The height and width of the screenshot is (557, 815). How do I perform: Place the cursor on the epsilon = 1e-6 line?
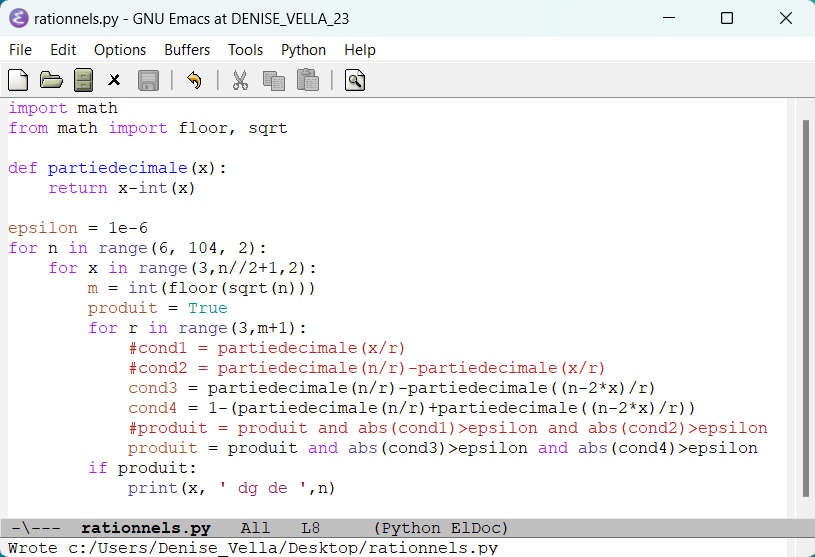[x=78, y=228]
